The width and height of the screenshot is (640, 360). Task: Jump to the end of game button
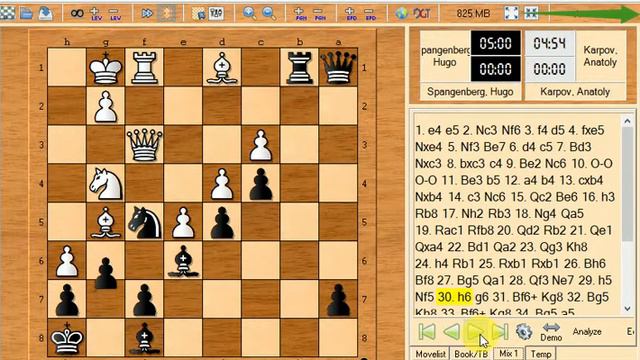pyautogui.click(x=500, y=331)
